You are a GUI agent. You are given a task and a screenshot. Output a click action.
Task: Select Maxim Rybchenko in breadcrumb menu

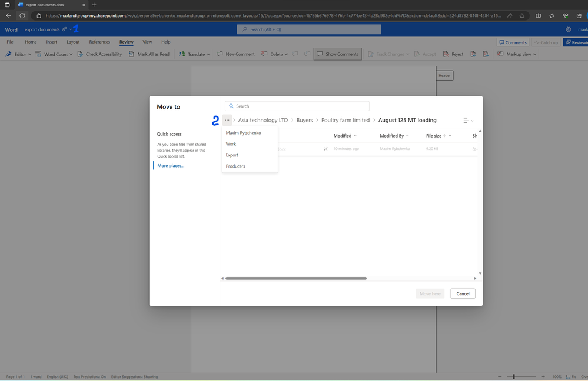(250, 133)
